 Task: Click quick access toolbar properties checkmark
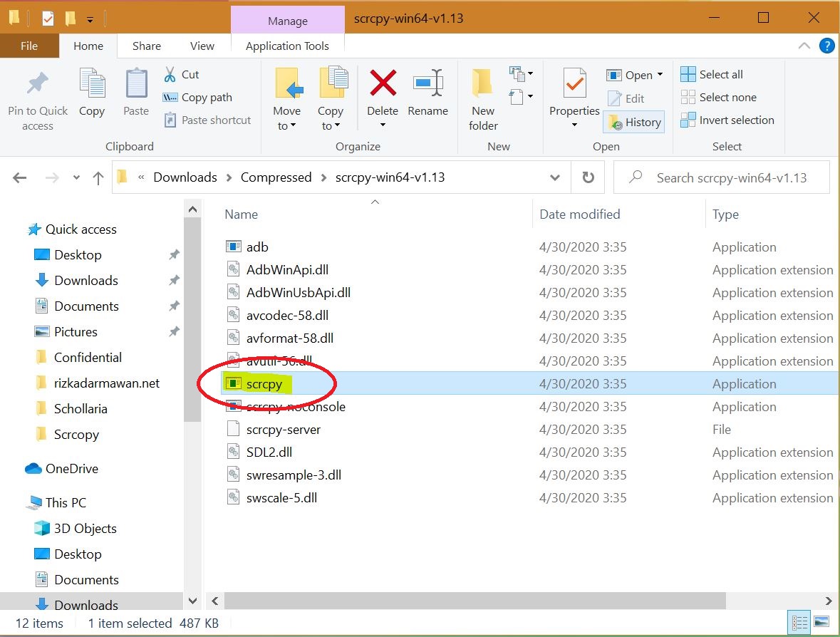tap(48, 19)
